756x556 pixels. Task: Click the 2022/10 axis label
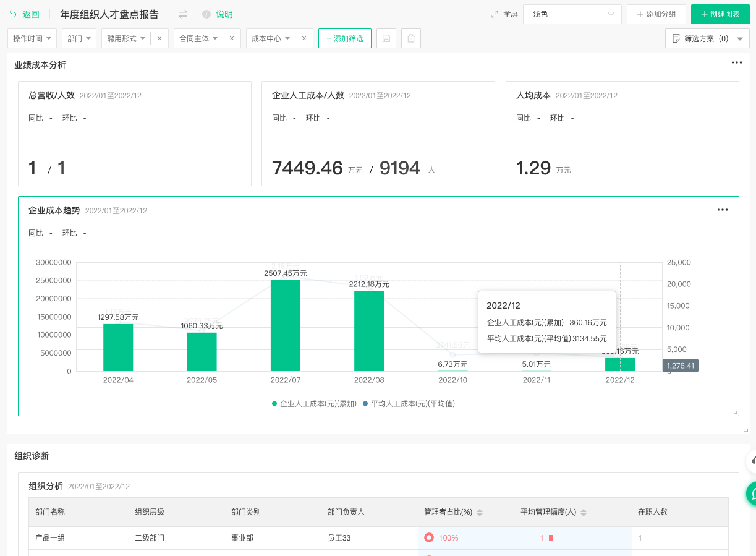pyautogui.click(x=452, y=380)
